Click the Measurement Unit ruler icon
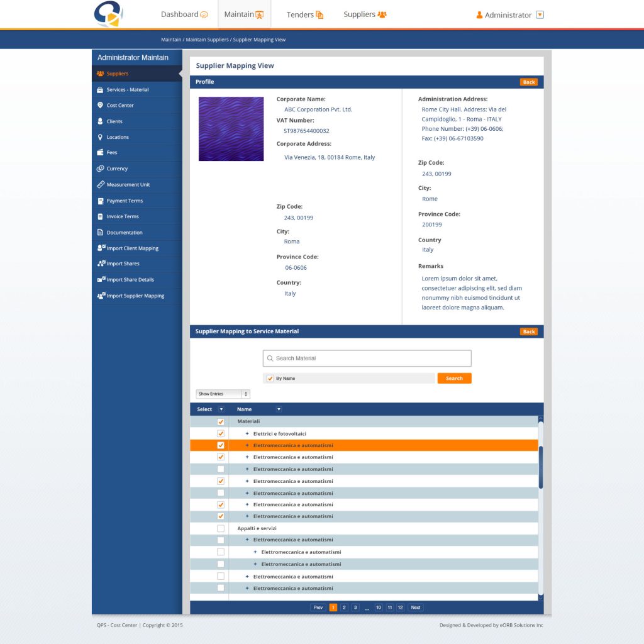Viewport: 644px width, 644px height. coord(100,185)
